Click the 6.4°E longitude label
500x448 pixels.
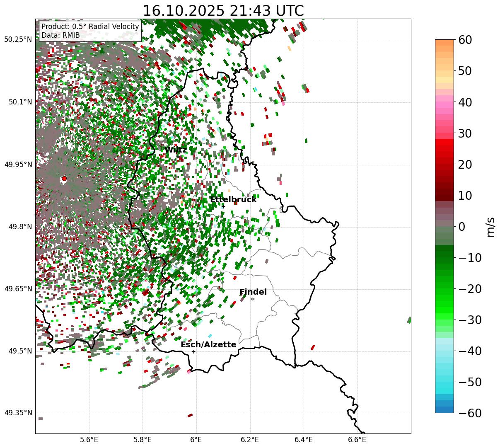[x=304, y=440]
